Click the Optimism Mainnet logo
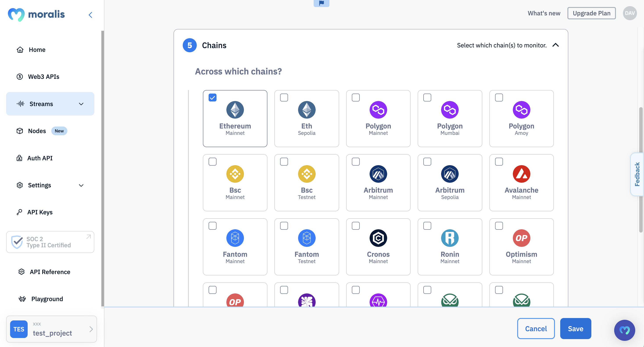Image resolution: width=644 pixels, height=347 pixels. point(521,238)
